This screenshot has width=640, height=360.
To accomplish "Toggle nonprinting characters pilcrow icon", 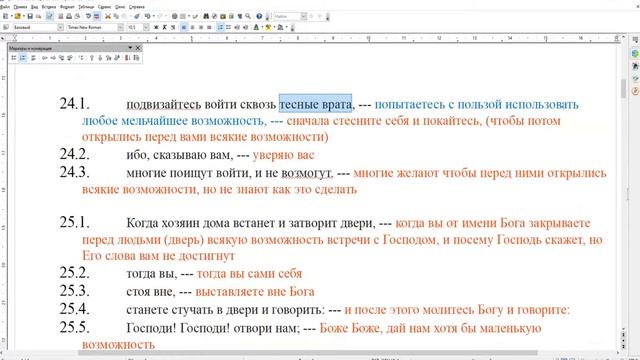I will tap(240, 16).
